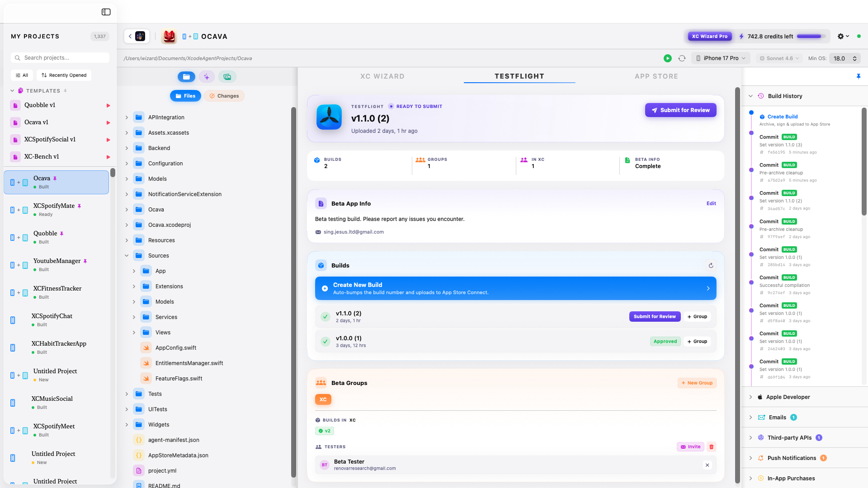Viewport: 868px width, 488px height.
Task: Sort projects by Recently Opened
Action: pos(64,75)
